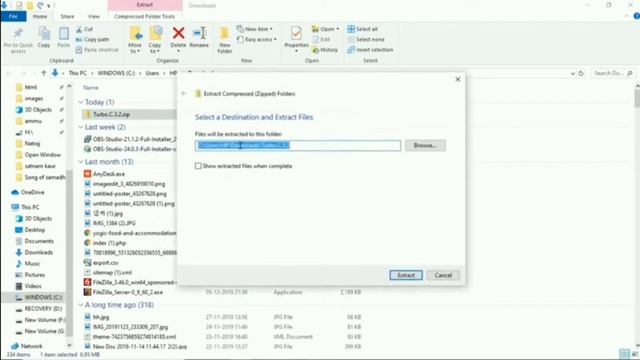The width and height of the screenshot is (640, 360).
Task: Collapse A long time ago (318) group
Action: pos(81,305)
